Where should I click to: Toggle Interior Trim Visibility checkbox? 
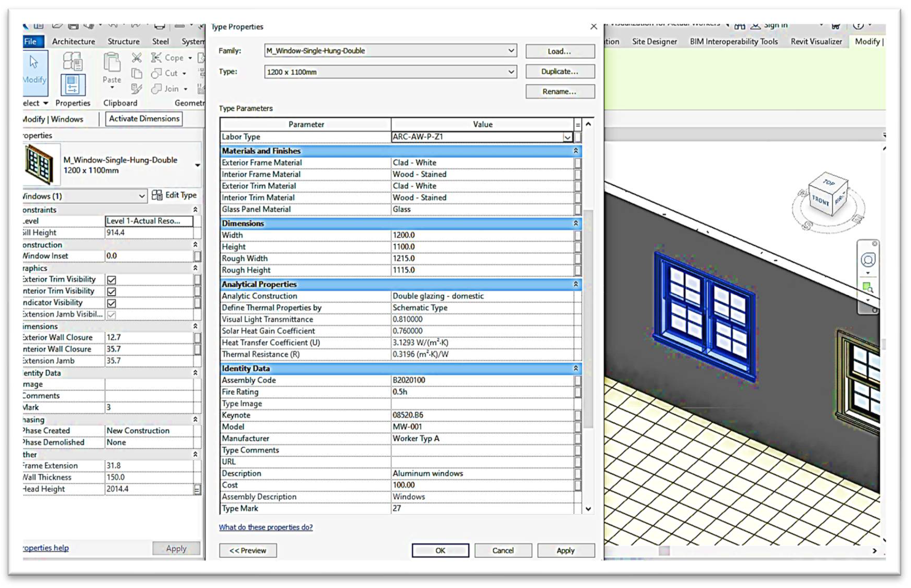112,292
